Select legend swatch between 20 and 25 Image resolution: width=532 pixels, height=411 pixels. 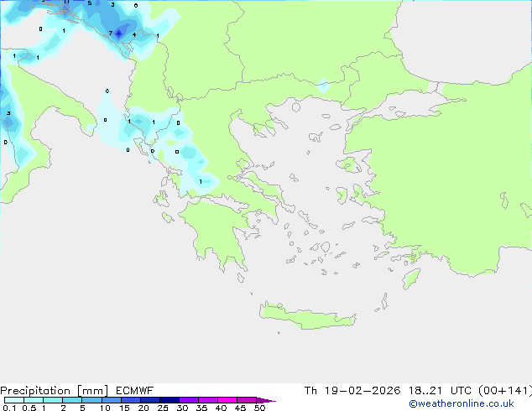tap(150, 400)
